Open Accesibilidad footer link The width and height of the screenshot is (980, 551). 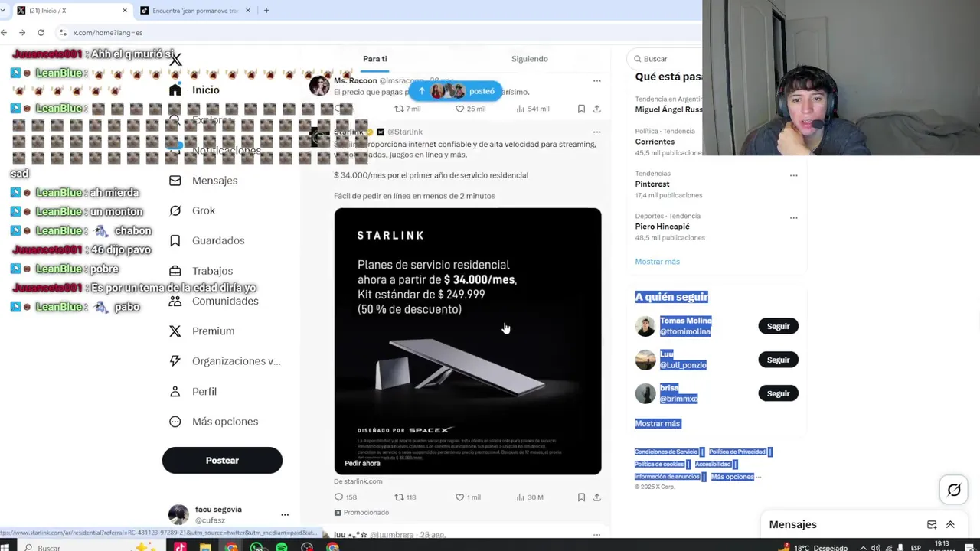click(x=713, y=465)
